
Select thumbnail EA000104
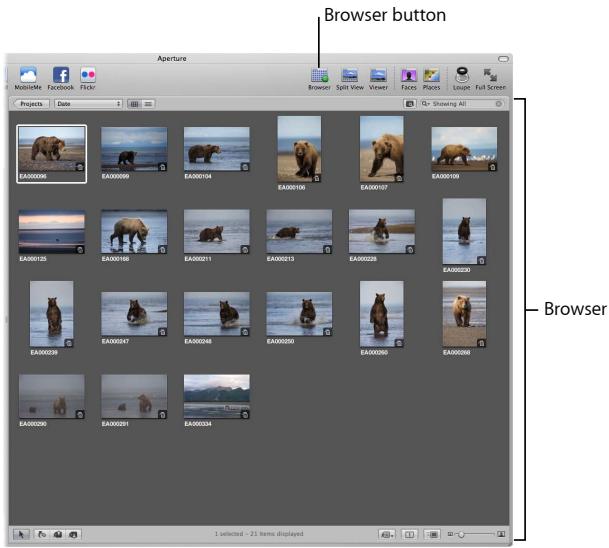click(x=216, y=149)
